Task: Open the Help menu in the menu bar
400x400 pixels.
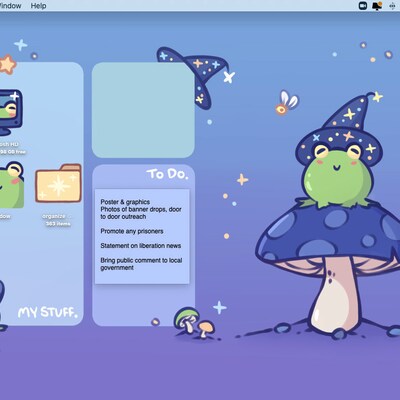Action: [x=38, y=6]
